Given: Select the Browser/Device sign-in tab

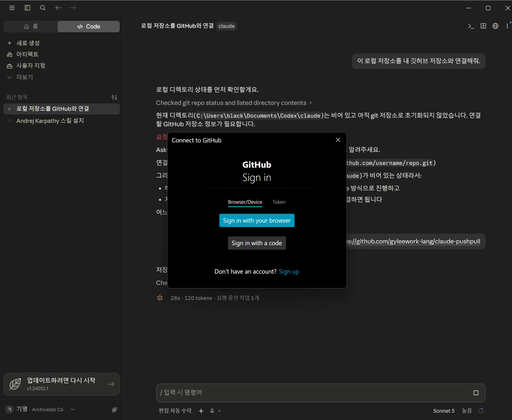Looking at the screenshot, I should (x=245, y=202).
